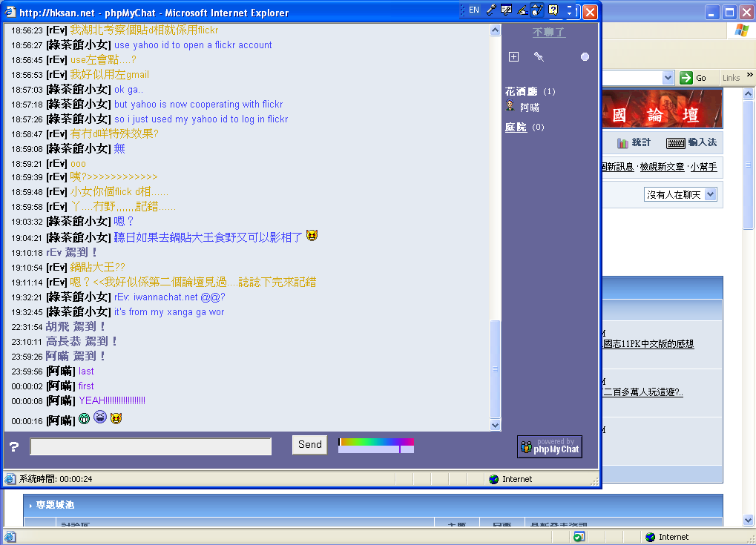The width and height of the screenshot is (756, 545).
Task: Click the rEv: iwannachat.net message text
Action: coord(170,297)
